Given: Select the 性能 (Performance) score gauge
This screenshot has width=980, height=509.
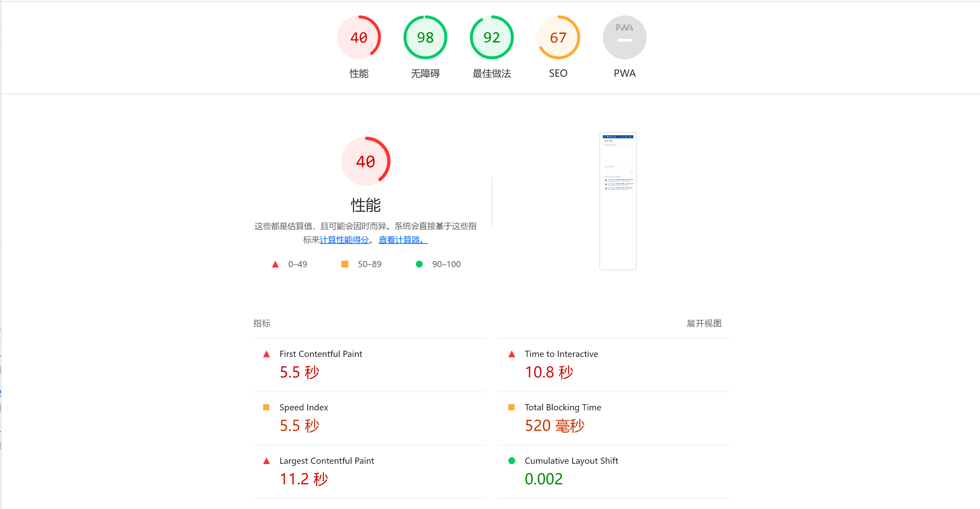Looking at the screenshot, I should pyautogui.click(x=358, y=37).
